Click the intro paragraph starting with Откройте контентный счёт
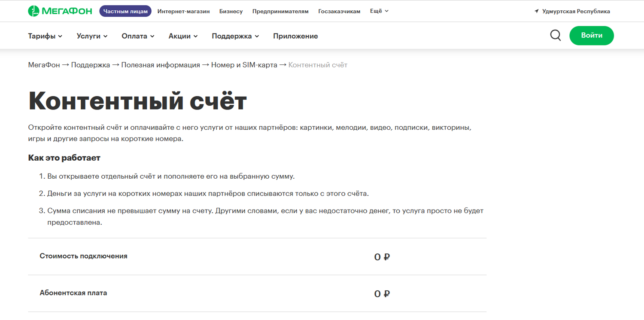 [x=250, y=133]
